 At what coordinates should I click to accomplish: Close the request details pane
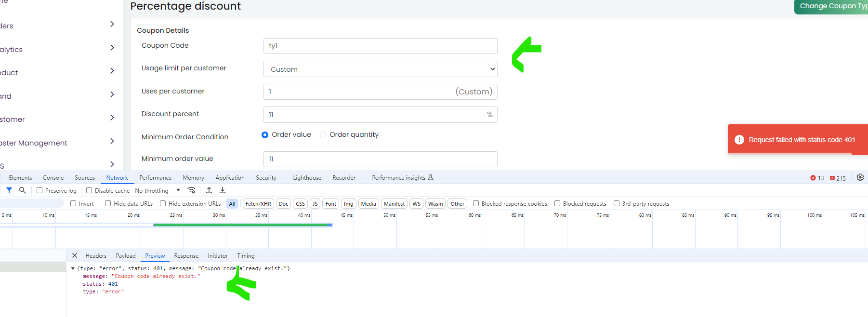pyautogui.click(x=75, y=255)
